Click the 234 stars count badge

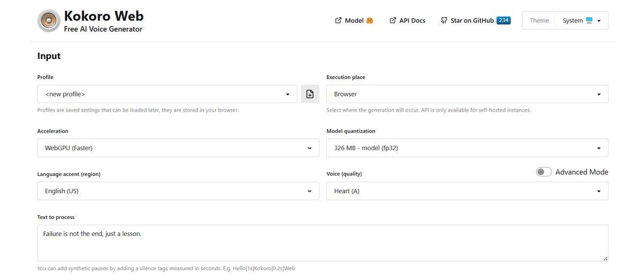pyautogui.click(x=503, y=20)
